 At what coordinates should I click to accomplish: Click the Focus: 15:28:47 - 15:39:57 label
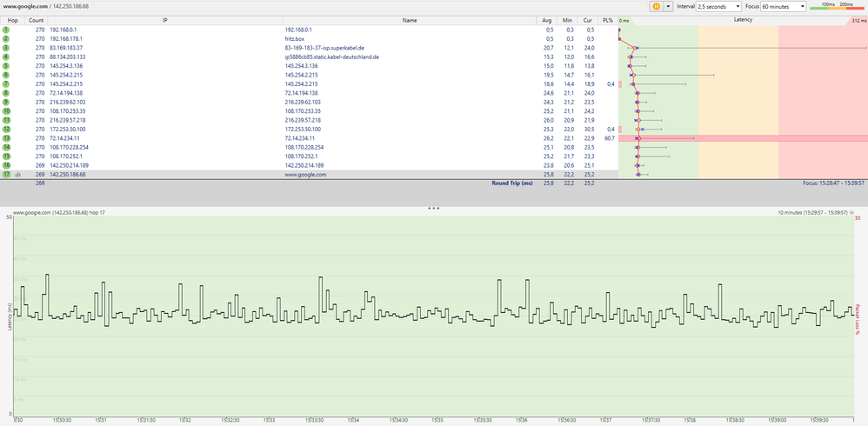click(833, 183)
